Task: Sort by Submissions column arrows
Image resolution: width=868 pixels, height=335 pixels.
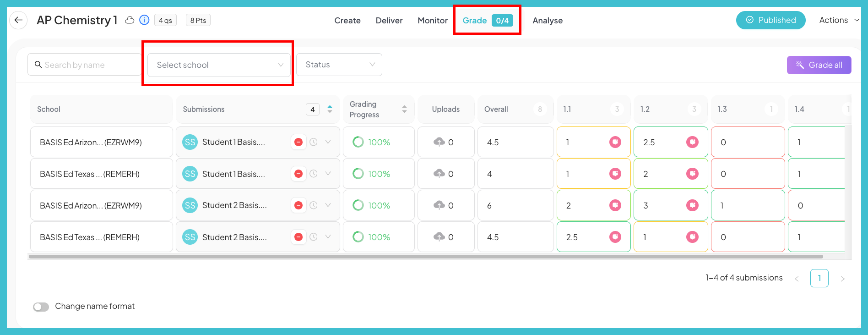Action: 330,109
